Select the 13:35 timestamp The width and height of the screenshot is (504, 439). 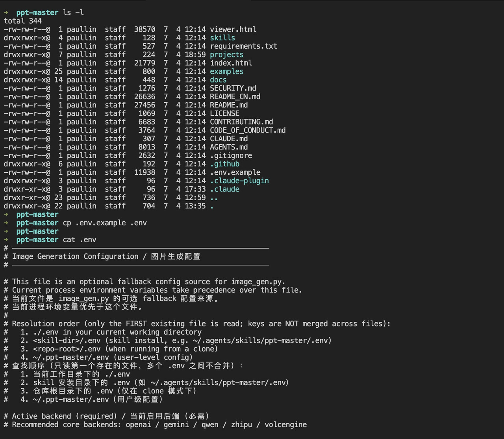pyautogui.click(x=195, y=206)
